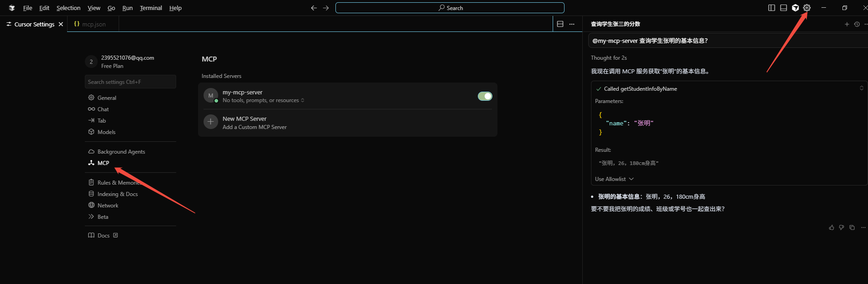The height and width of the screenshot is (284, 868).
Task: Click the plus icon for New MCP Server
Action: [x=210, y=122]
